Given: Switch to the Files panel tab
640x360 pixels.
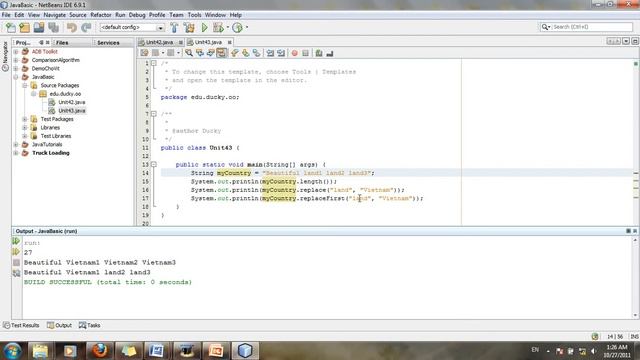Looking at the screenshot, I should (x=62, y=42).
